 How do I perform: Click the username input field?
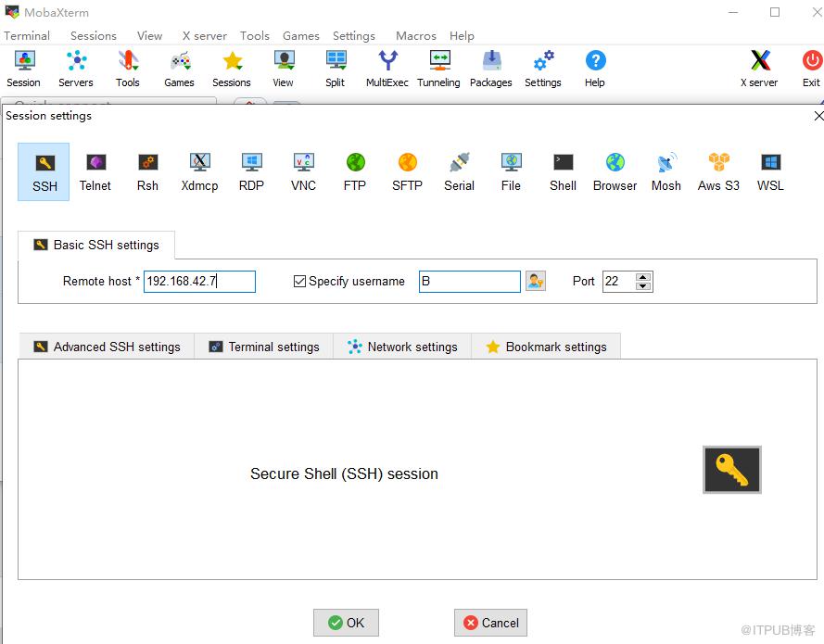pos(469,281)
